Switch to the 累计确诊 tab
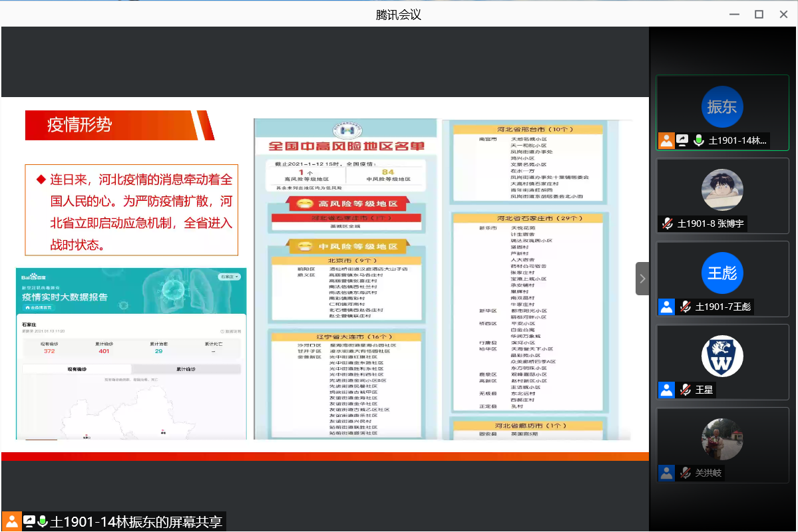This screenshot has height=532, width=798. (x=186, y=369)
